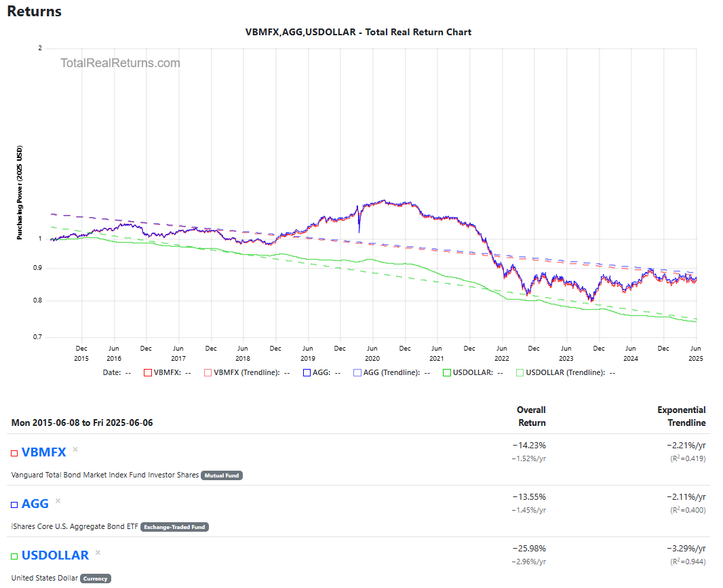The height and width of the screenshot is (588, 723).
Task: Open the AGG fund link
Action: (35, 504)
